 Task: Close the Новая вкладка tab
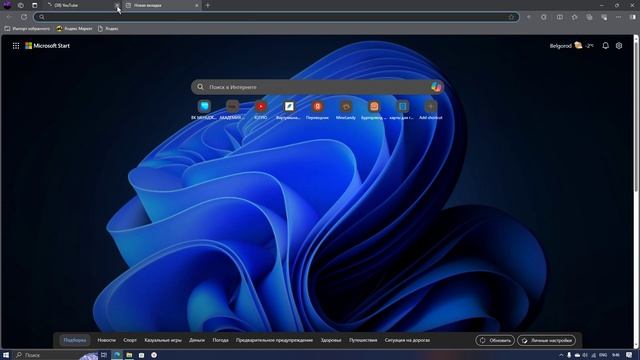197,5
